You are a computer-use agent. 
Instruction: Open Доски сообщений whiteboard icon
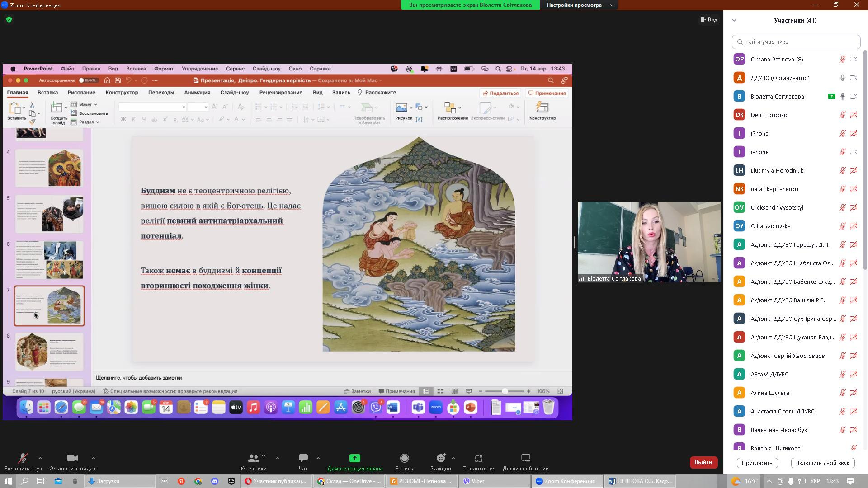pos(525,458)
